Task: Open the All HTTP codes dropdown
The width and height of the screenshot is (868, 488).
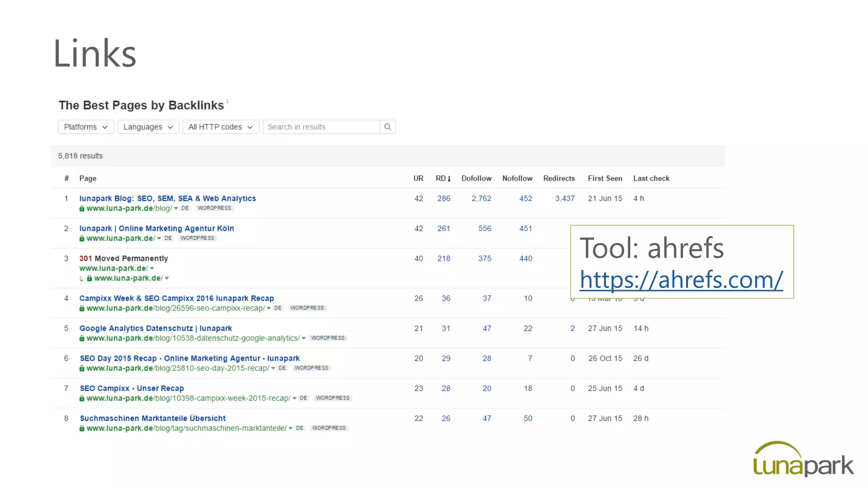Action: (x=220, y=127)
